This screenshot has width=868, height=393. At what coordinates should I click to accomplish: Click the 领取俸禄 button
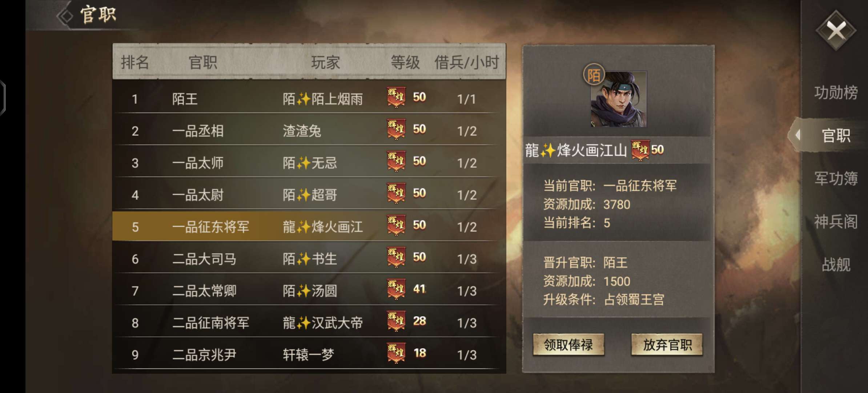coord(568,344)
